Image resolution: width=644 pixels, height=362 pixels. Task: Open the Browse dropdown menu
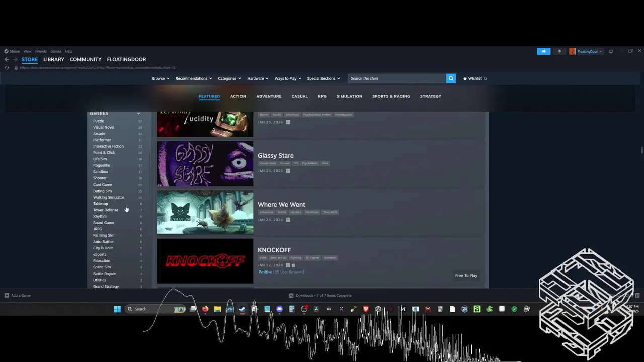pyautogui.click(x=160, y=78)
